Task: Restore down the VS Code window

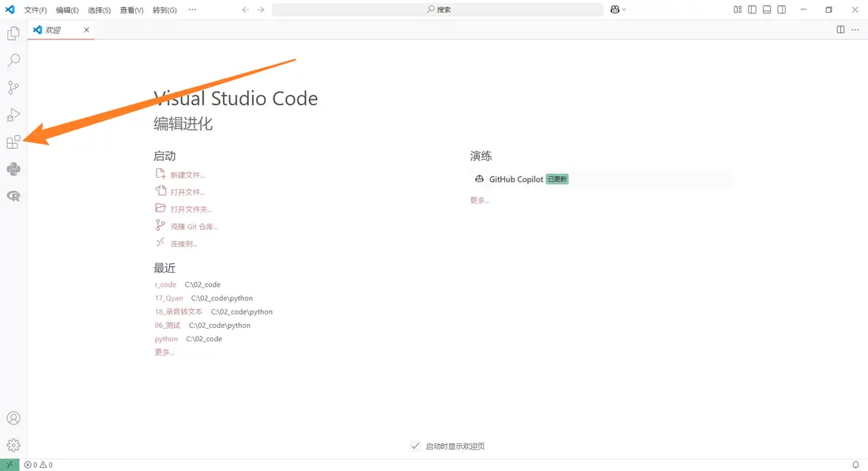Action: (x=828, y=9)
